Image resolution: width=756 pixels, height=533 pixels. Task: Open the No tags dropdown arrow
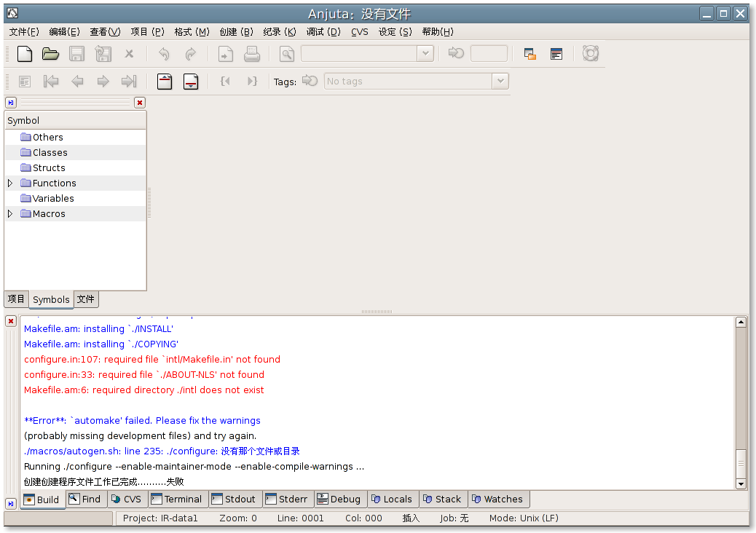[x=500, y=81]
